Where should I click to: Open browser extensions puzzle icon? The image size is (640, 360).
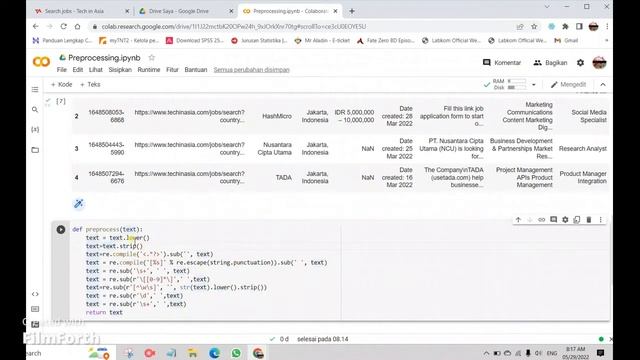(565, 27)
